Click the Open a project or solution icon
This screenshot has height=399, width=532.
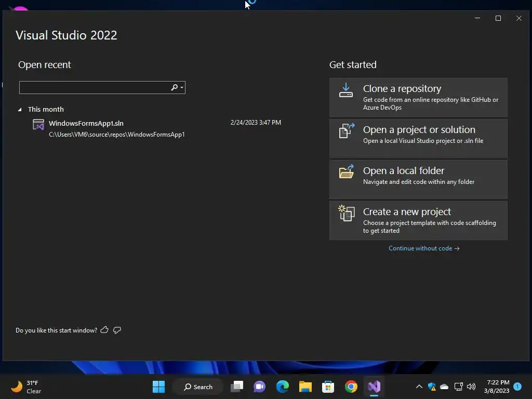(x=347, y=130)
